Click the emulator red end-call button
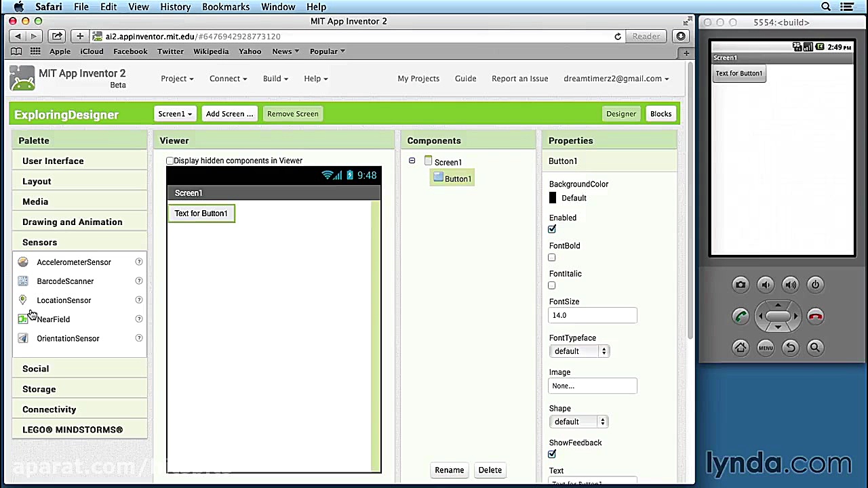 click(x=815, y=316)
